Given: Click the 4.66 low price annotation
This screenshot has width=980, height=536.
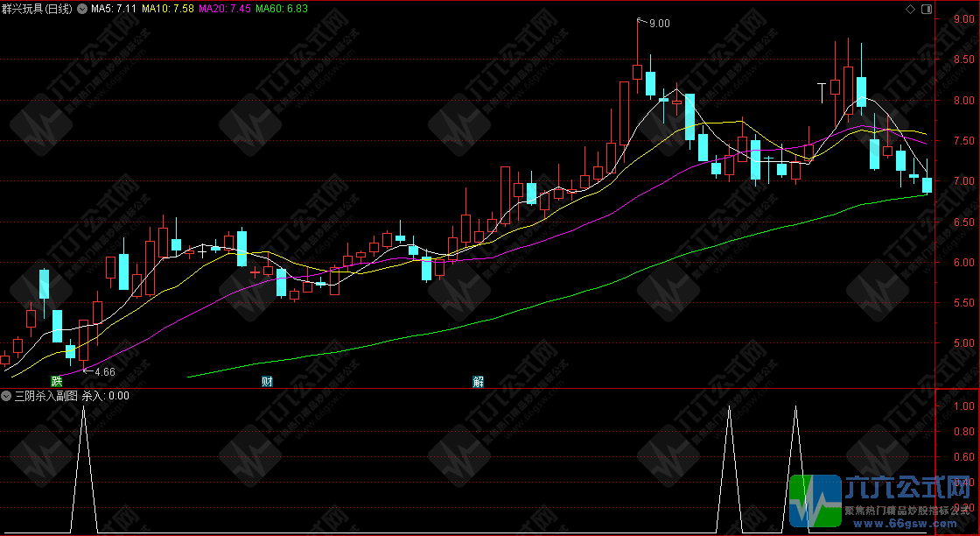Looking at the screenshot, I should (x=104, y=372).
